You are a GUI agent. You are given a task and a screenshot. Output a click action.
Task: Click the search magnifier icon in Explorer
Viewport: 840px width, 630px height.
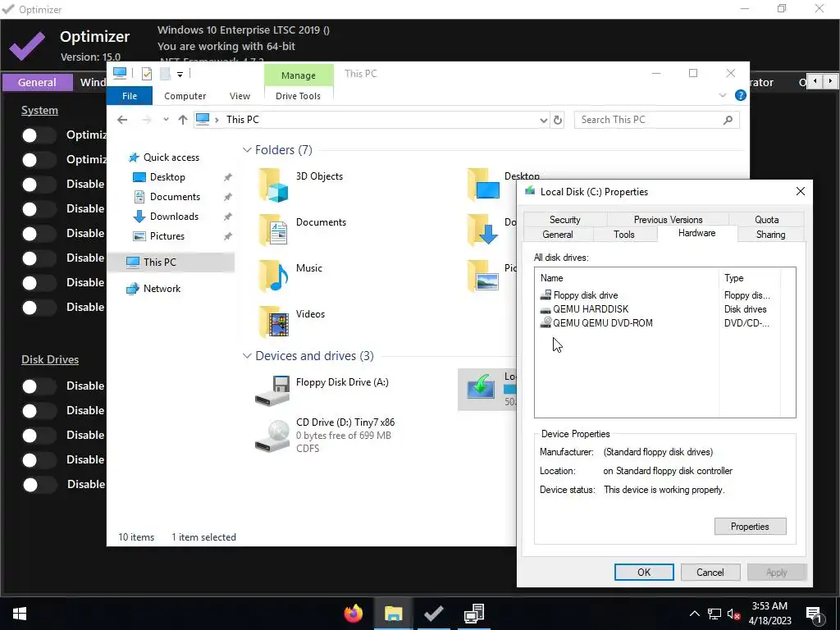click(x=728, y=120)
